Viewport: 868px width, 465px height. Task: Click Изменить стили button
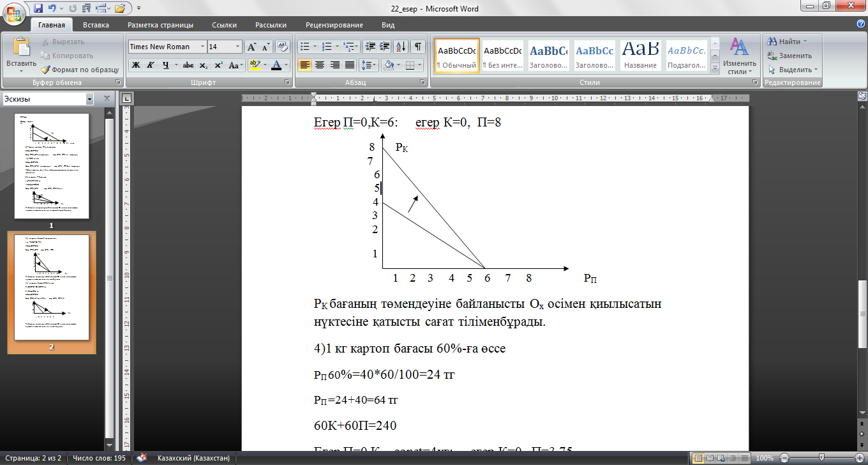pos(739,56)
